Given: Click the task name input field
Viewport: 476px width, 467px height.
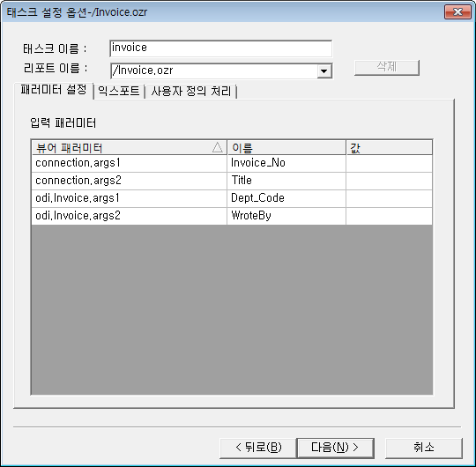Looking at the screenshot, I should click(220, 48).
